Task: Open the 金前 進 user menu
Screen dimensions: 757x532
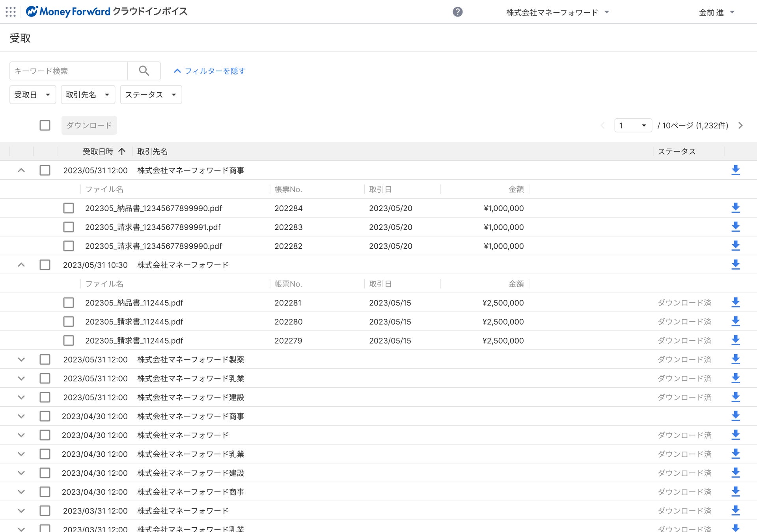Action: pyautogui.click(x=716, y=12)
